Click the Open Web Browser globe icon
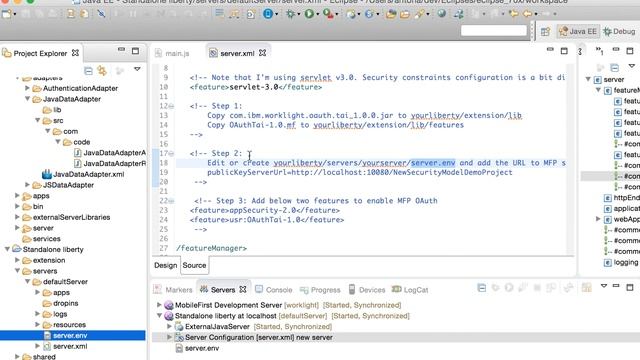Viewport: 640px width, 360px height. [442, 14]
